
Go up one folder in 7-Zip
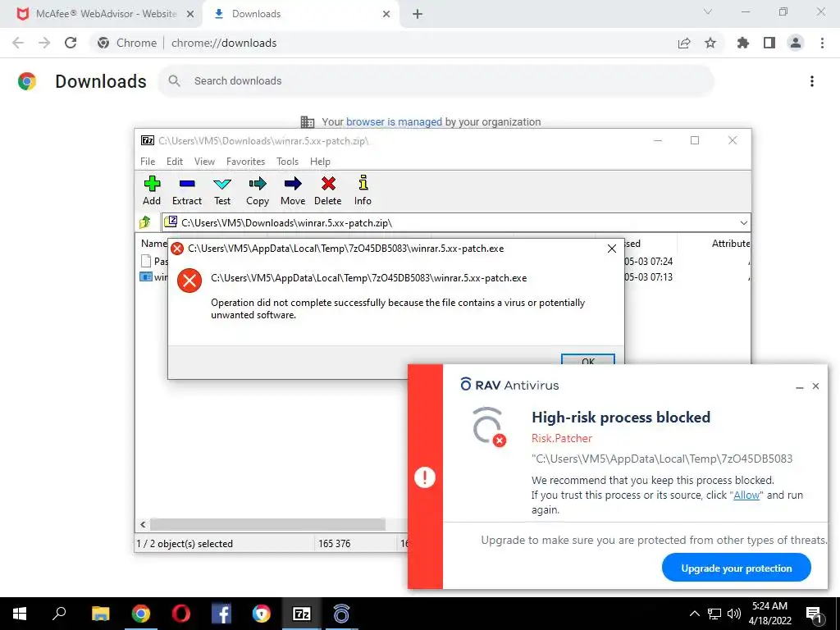click(x=145, y=221)
